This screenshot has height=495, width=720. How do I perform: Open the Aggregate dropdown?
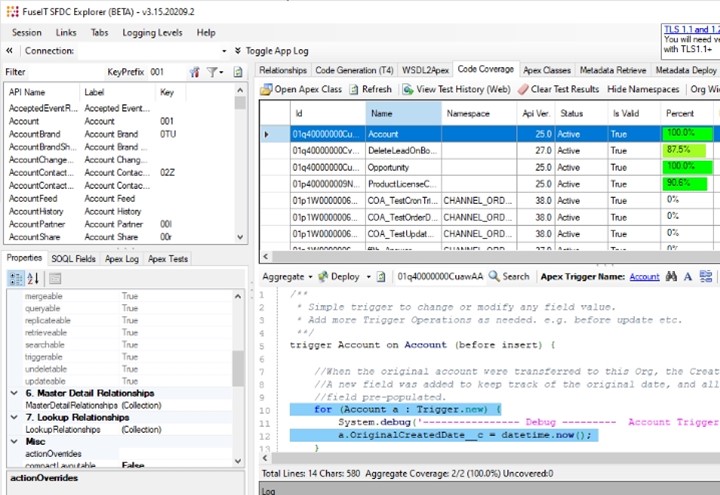click(x=287, y=276)
